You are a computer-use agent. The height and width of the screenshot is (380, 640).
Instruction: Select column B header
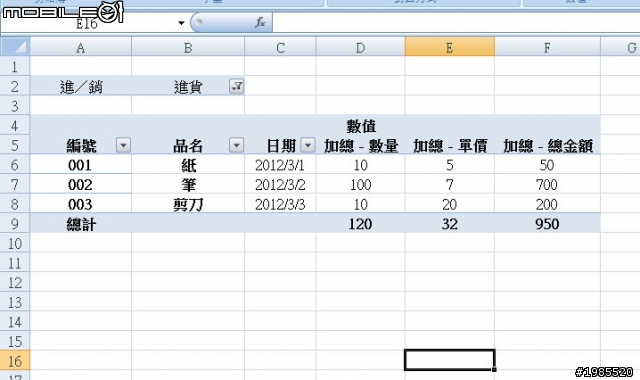click(188, 47)
